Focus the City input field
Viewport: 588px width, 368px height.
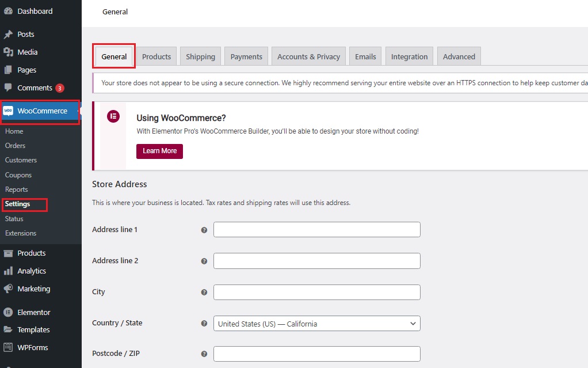[x=317, y=292]
